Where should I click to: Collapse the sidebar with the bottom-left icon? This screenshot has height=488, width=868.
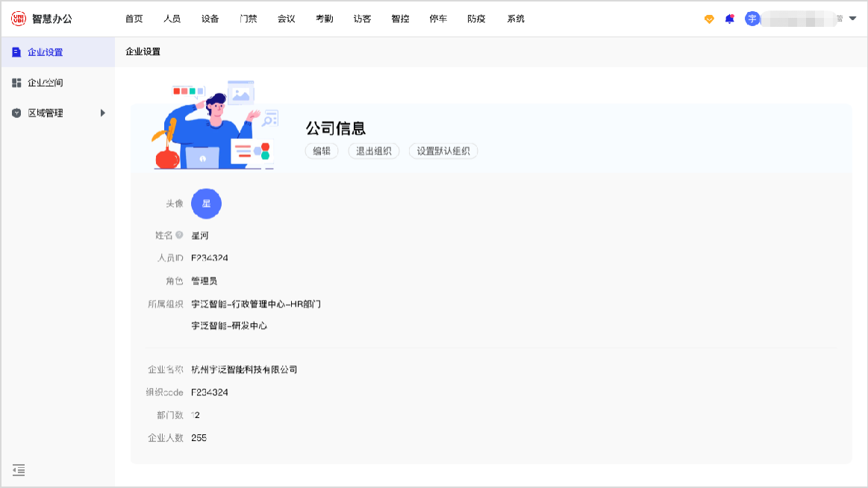[x=19, y=470]
